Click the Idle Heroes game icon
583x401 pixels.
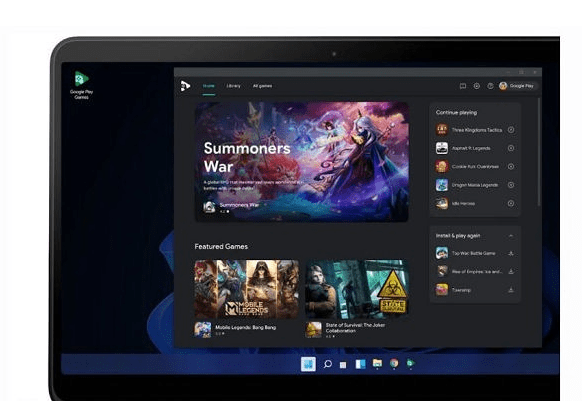442,203
